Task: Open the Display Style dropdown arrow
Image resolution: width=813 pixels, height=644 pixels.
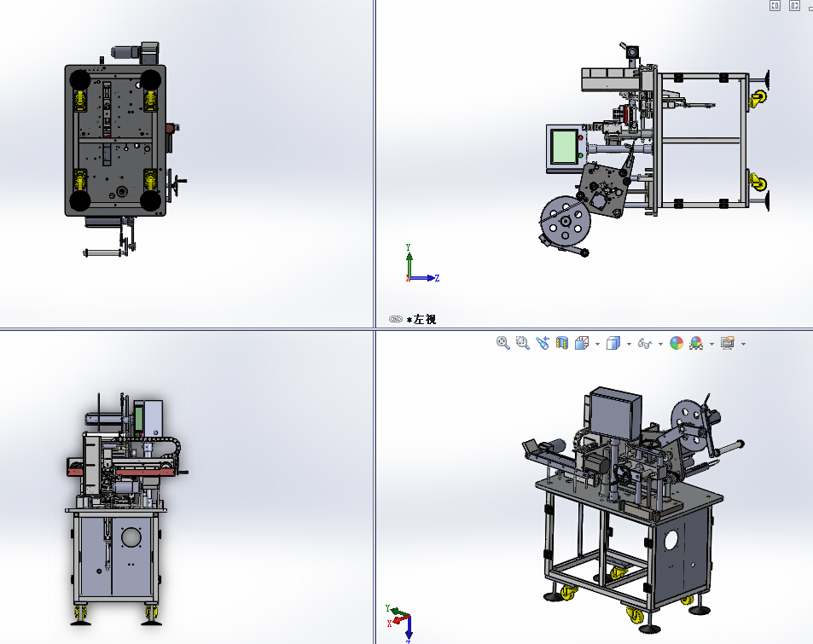Action: point(629,345)
